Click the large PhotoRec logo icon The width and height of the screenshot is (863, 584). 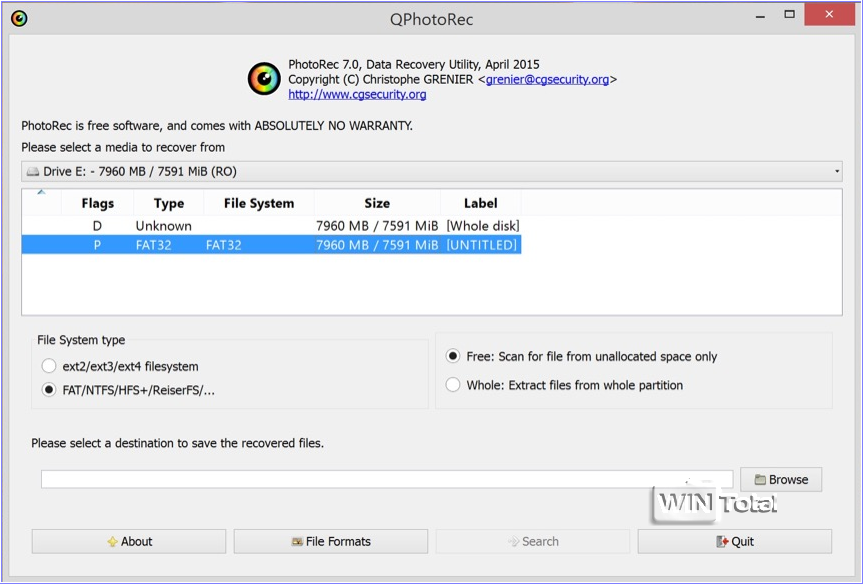[264, 79]
